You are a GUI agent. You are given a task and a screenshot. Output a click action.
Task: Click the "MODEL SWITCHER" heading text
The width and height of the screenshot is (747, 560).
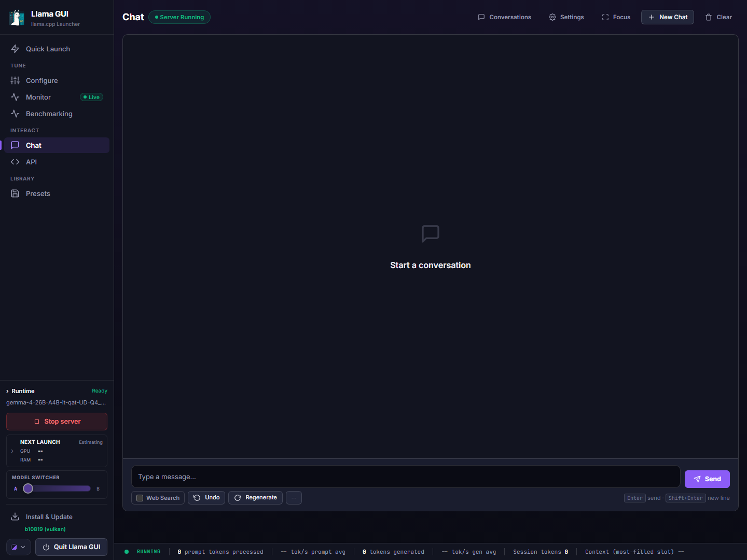[x=36, y=478]
